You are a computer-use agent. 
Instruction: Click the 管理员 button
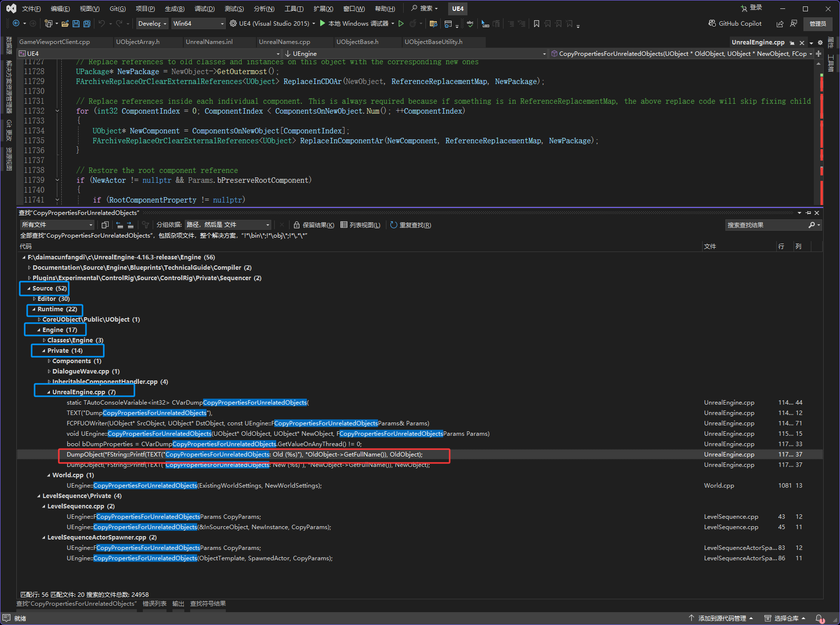(x=818, y=24)
